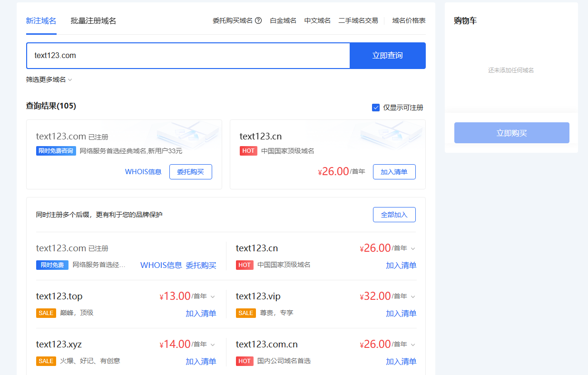Click the SALE badge under text123.xyz
The width and height of the screenshot is (588, 375).
(x=46, y=361)
